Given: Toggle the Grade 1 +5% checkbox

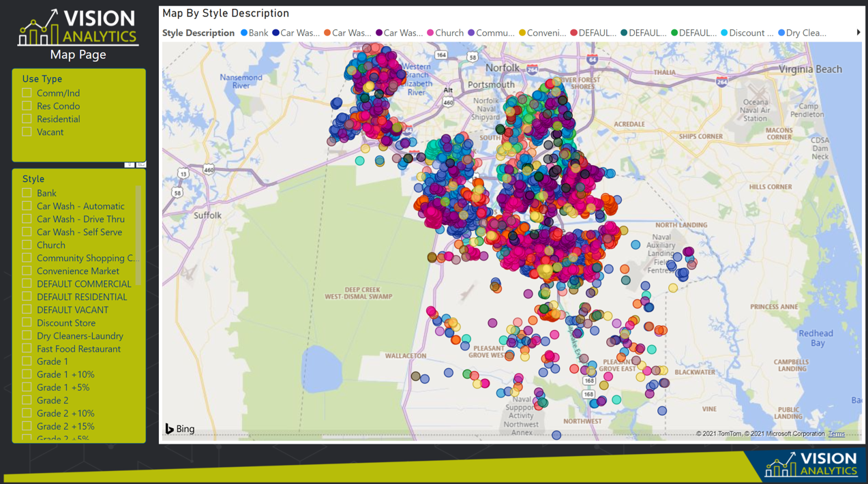Looking at the screenshot, I should click(27, 387).
